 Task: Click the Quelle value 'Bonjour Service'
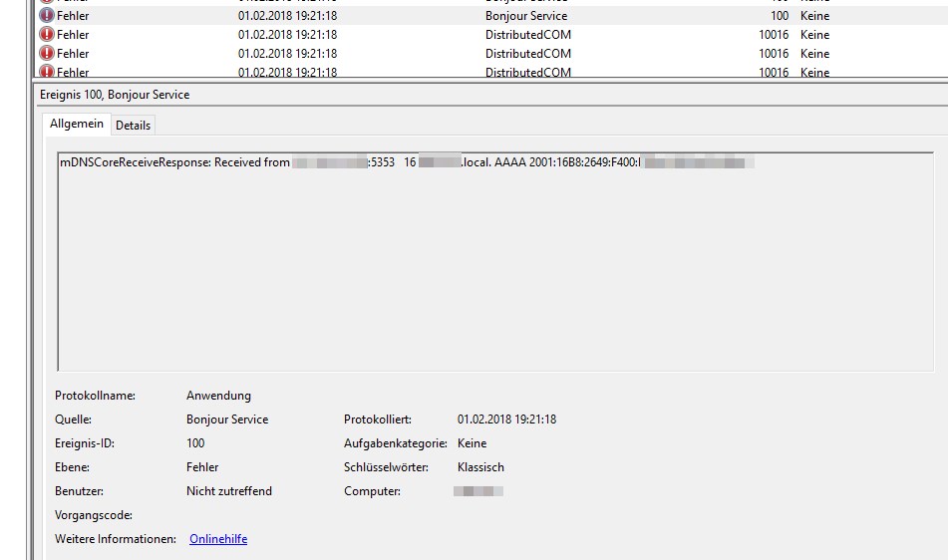pyautogui.click(x=227, y=420)
